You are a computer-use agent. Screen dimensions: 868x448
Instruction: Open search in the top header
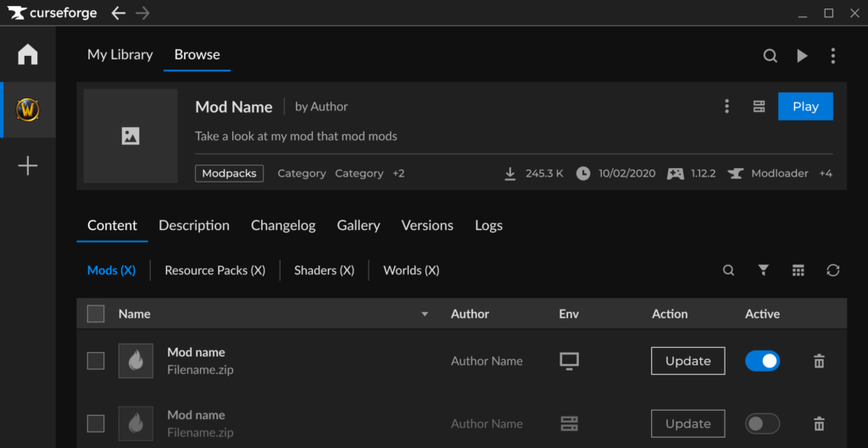point(770,56)
